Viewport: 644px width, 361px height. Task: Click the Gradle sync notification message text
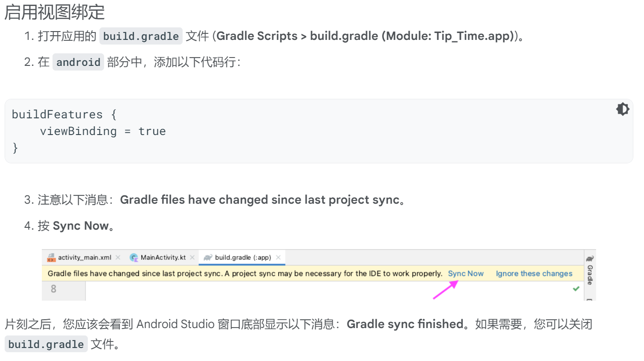(245, 274)
